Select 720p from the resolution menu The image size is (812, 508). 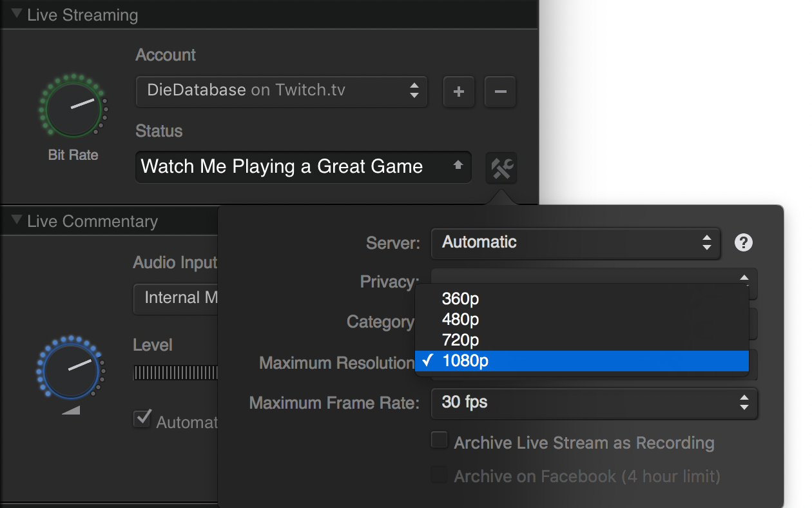pos(460,339)
